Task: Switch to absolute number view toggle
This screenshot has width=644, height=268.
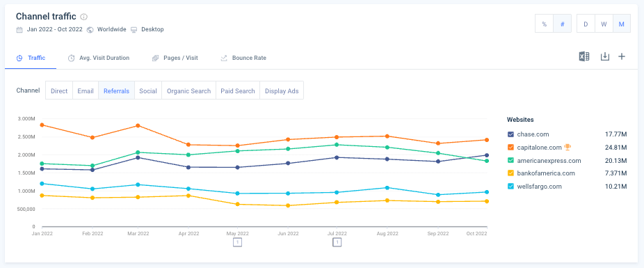Action: point(562,24)
